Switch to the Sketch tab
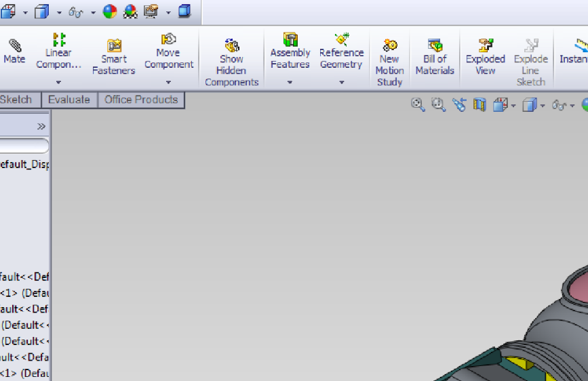The image size is (588, 381). (x=20, y=100)
